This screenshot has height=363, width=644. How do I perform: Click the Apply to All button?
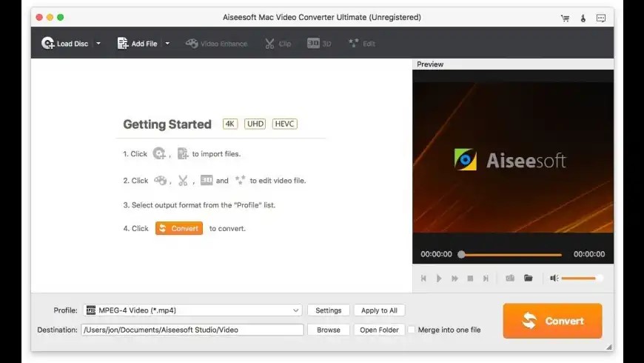coord(379,310)
